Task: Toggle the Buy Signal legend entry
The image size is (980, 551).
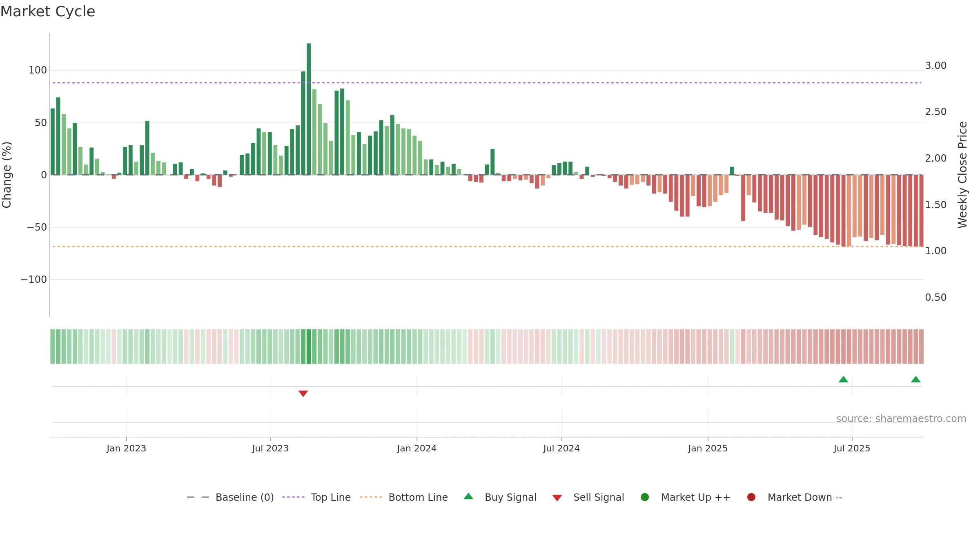Action: click(x=500, y=497)
